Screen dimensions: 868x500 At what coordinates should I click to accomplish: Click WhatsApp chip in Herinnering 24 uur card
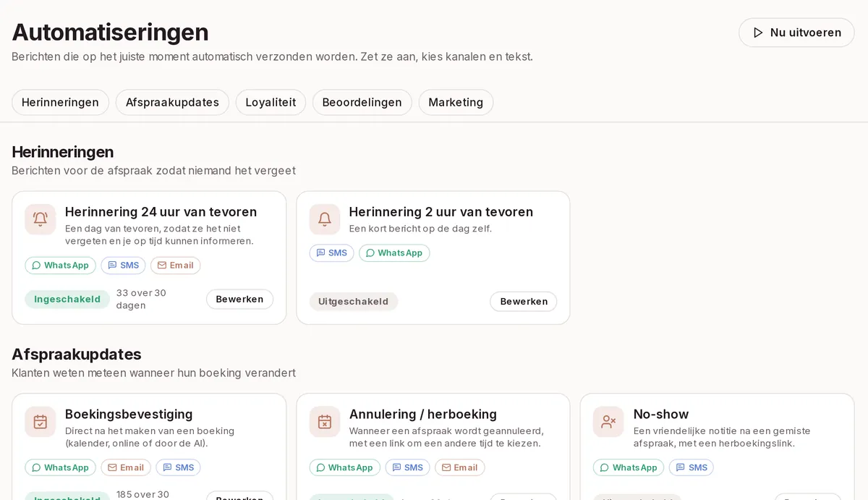(x=60, y=266)
